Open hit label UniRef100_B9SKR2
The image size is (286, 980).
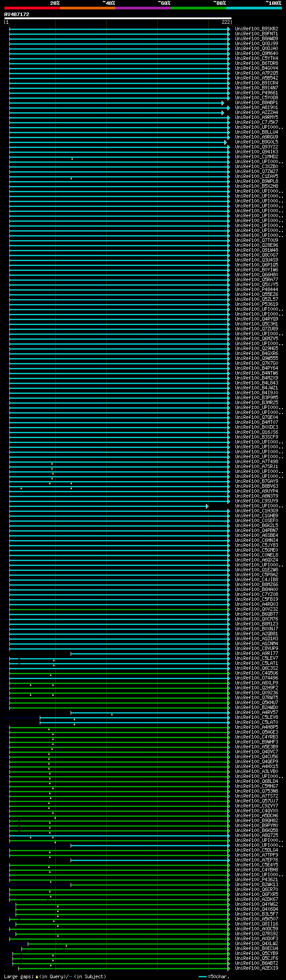tap(257, 29)
